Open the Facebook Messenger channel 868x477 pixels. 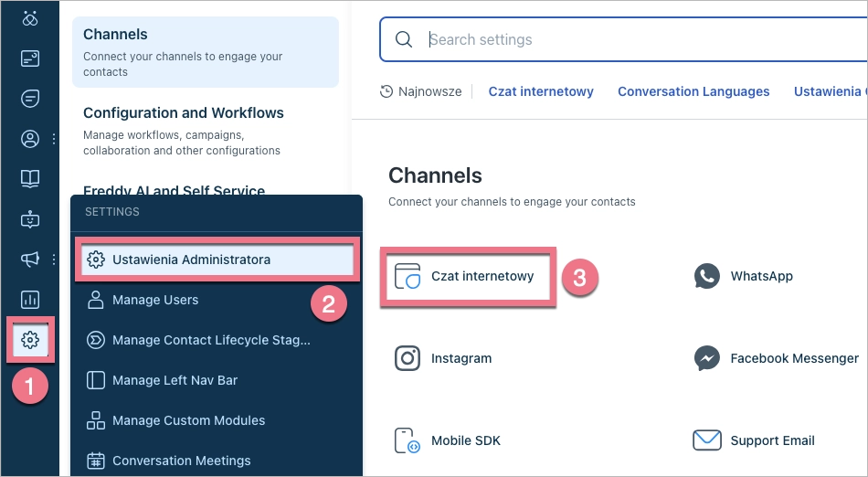click(x=776, y=358)
